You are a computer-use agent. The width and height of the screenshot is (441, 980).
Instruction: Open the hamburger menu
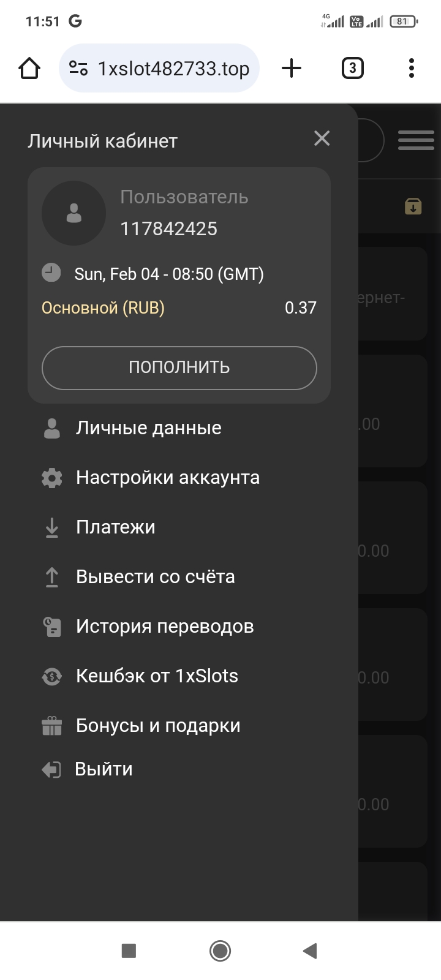pyautogui.click(x=416, y=140)
